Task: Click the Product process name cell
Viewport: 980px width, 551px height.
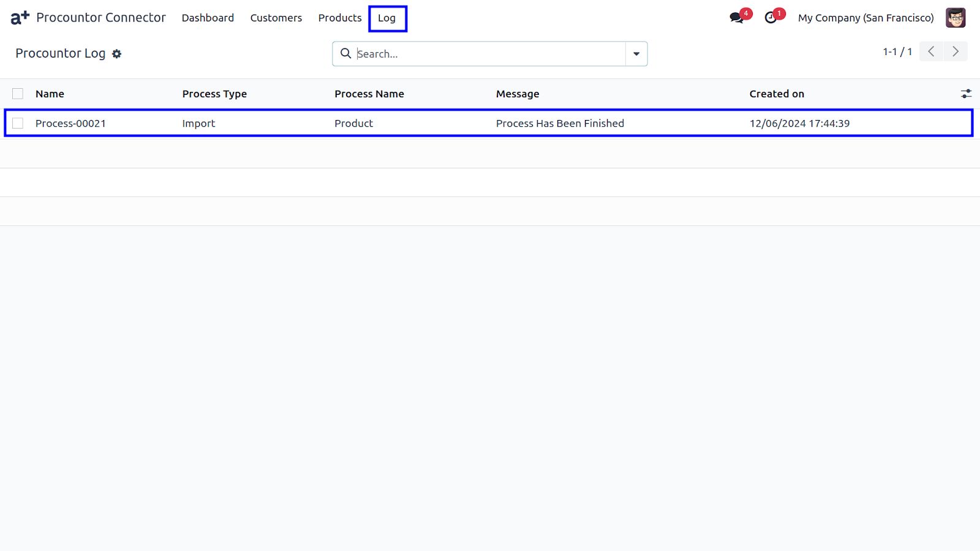Action: [x=353, y=123]
